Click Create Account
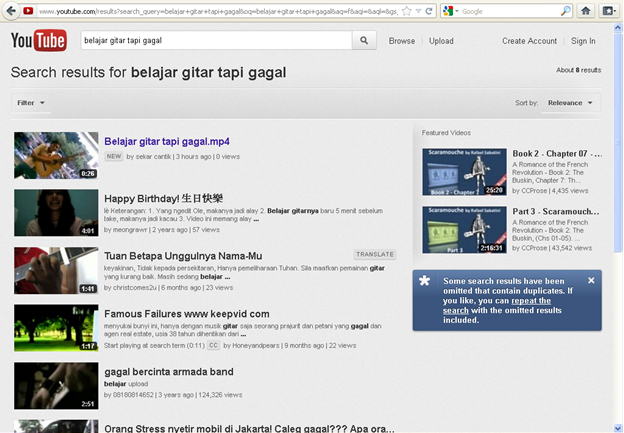This screenshot has width=624, height=433. coord(529,41)
